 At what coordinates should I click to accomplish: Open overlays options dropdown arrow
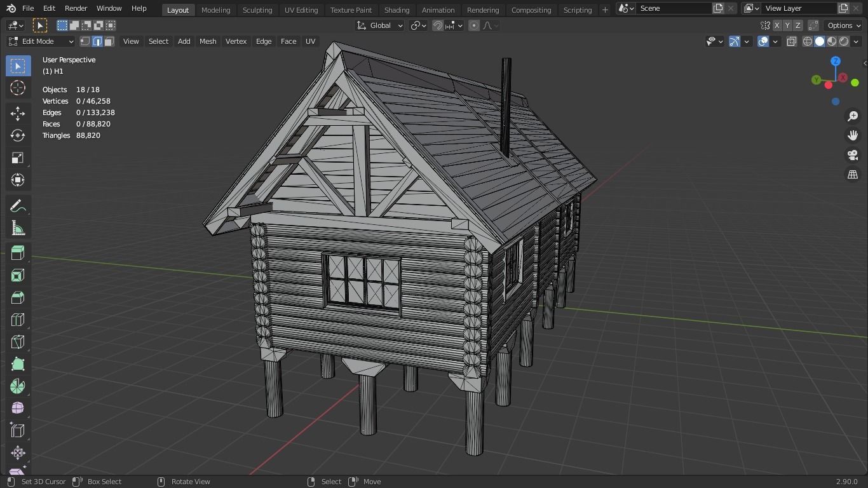coord(775,41)
